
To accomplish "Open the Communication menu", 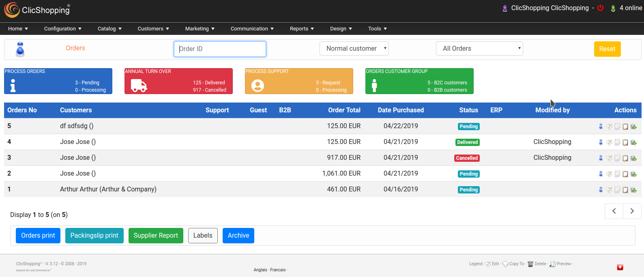I will 252,28.
